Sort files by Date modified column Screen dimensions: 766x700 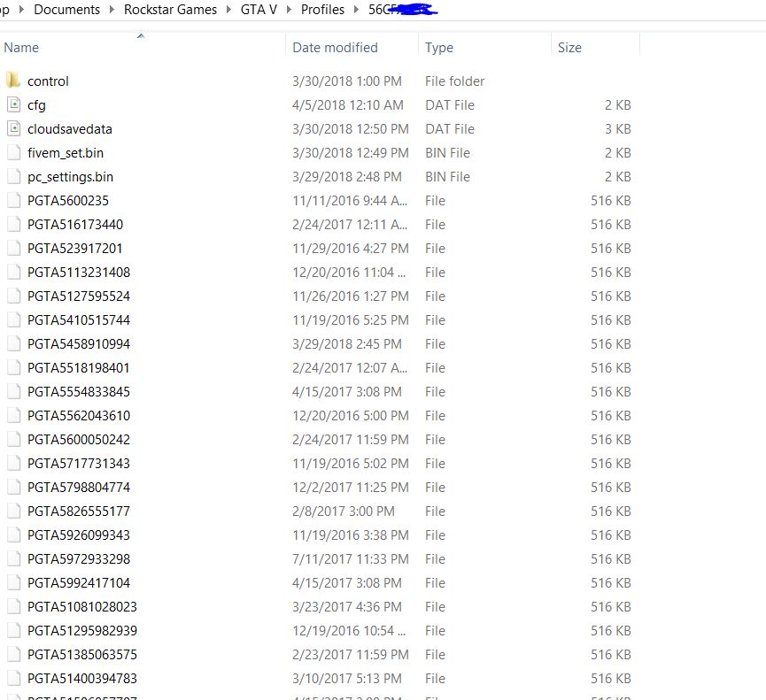335,48
